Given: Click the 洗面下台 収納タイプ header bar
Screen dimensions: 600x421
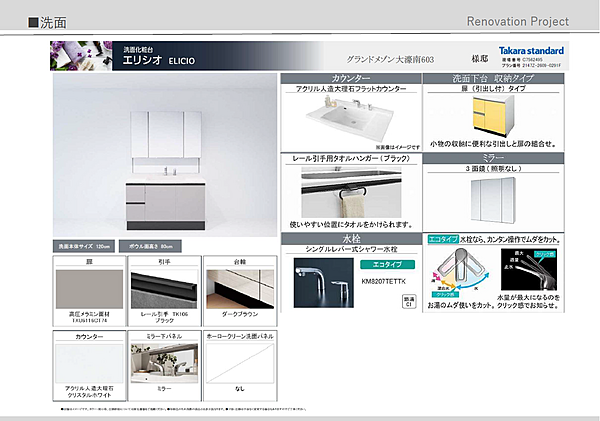Looking at the screenshot, I should pos(493,78).
